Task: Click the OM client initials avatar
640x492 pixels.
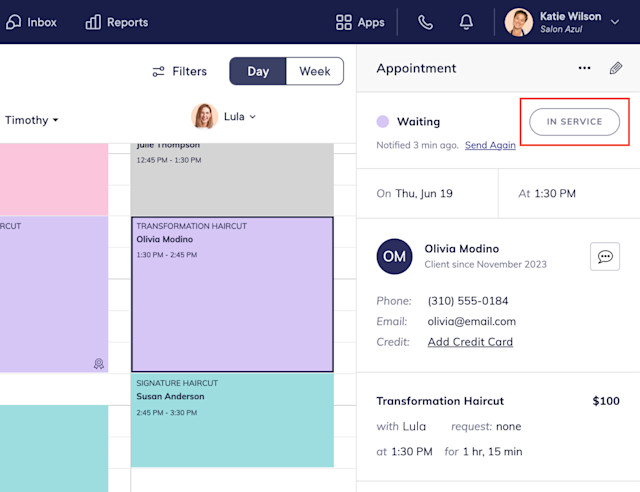Action: click(394, 256)
